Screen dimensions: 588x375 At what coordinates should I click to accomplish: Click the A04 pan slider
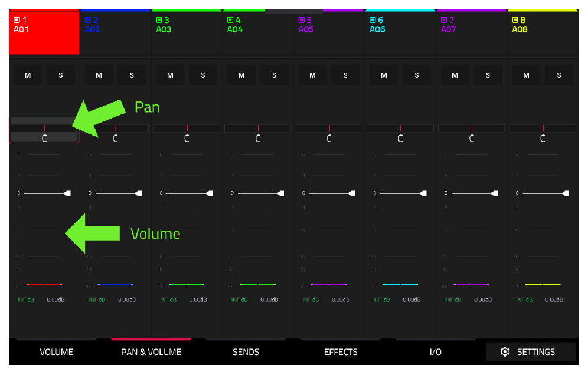coord(257,129)
